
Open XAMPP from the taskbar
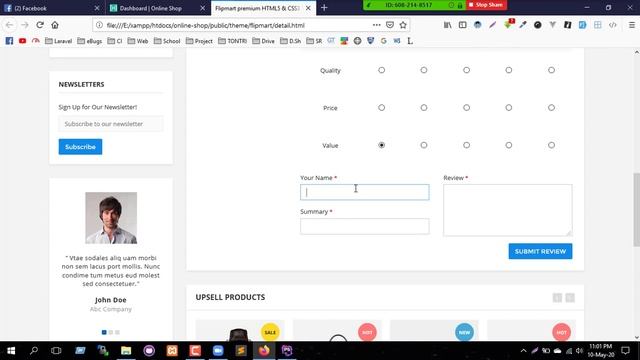coord(172,351)
